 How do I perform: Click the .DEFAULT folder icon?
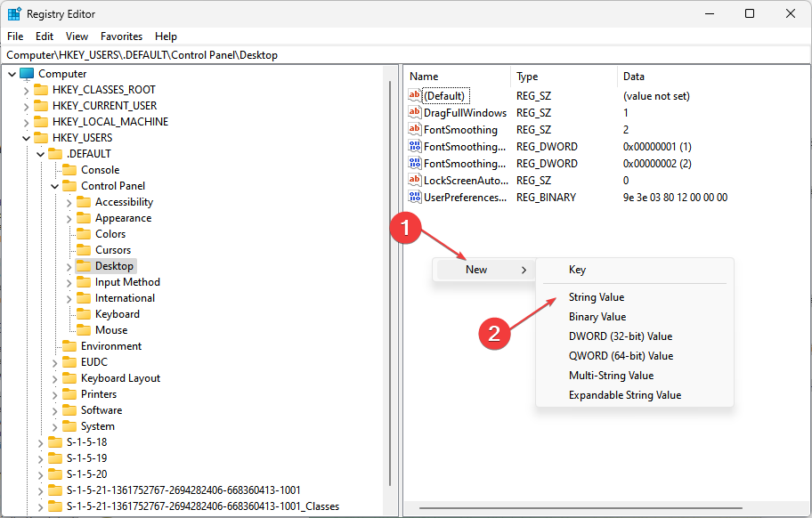pyautogui.click(x=55, y=154)
